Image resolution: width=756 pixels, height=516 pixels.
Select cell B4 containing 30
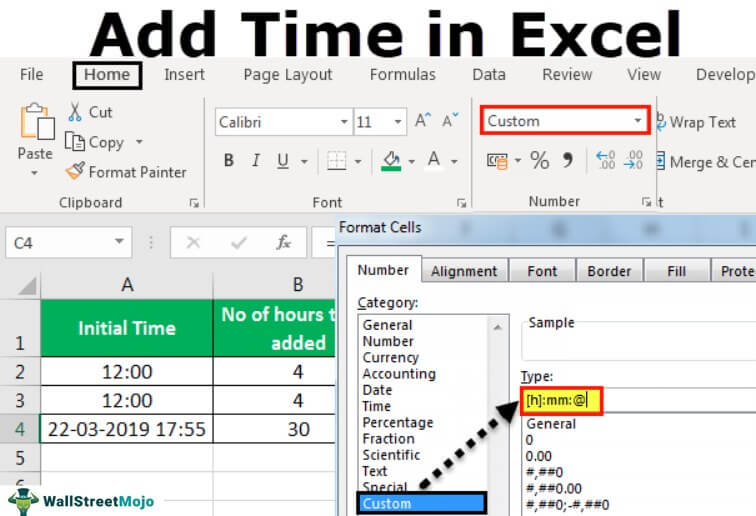pos(274,429)
